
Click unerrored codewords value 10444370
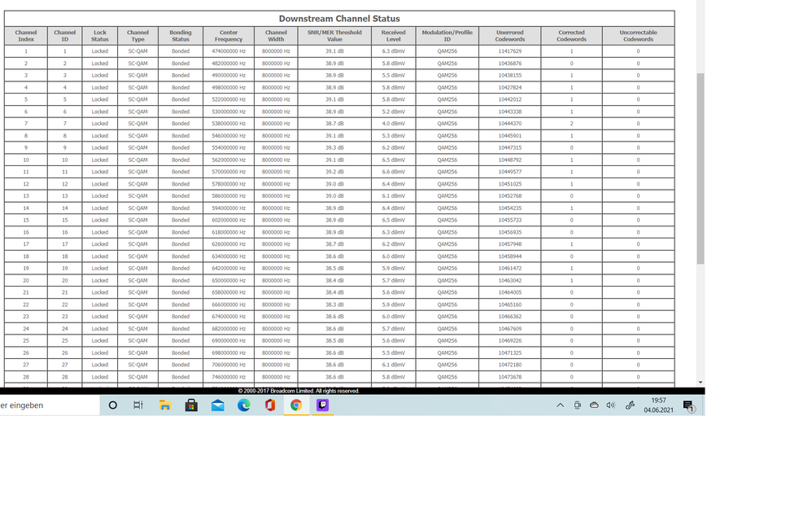click(x=510, y=124)
